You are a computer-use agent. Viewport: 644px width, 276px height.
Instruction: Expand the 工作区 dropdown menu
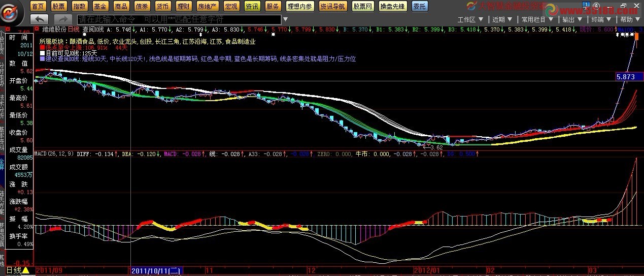pyautogui.click(x=470, y=19)
